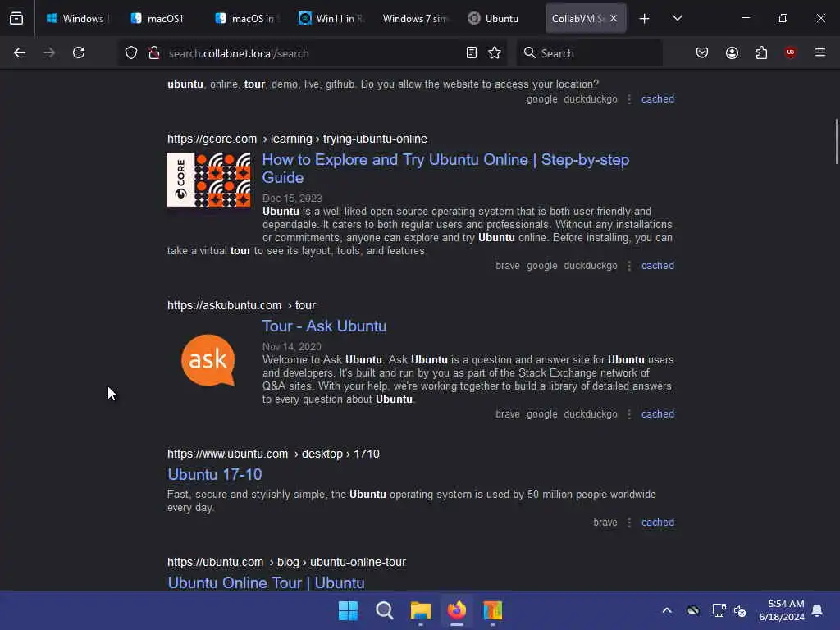
Task: Click the https://askubuntu.com URL text
Action: point(224,305)
